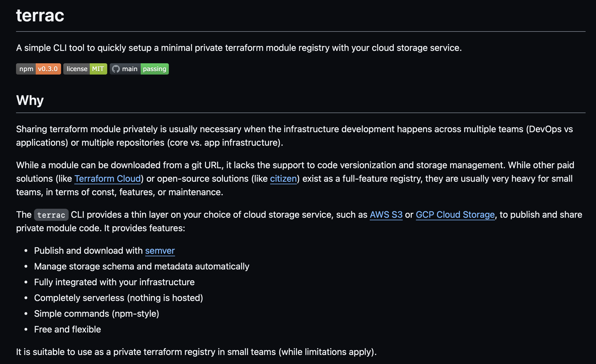Open the semver link

point(160,251)
